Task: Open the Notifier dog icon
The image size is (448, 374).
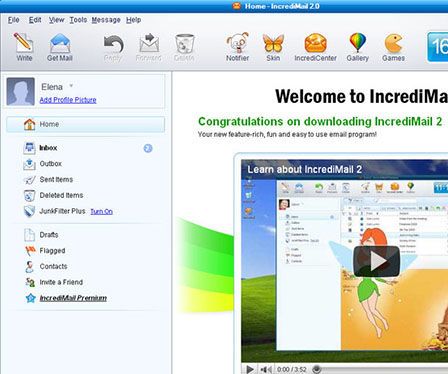Action: pos(237,43)
